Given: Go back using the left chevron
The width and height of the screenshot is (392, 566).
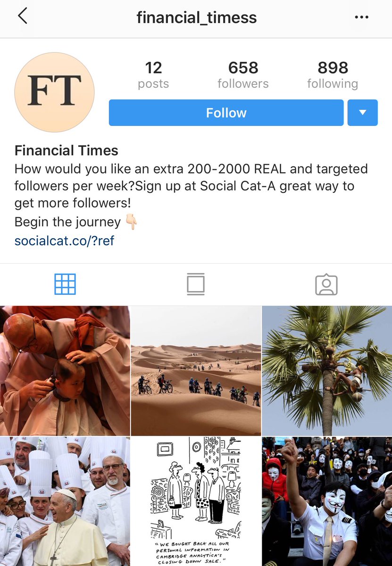Looking at the screenshot, I should point(22,17).
